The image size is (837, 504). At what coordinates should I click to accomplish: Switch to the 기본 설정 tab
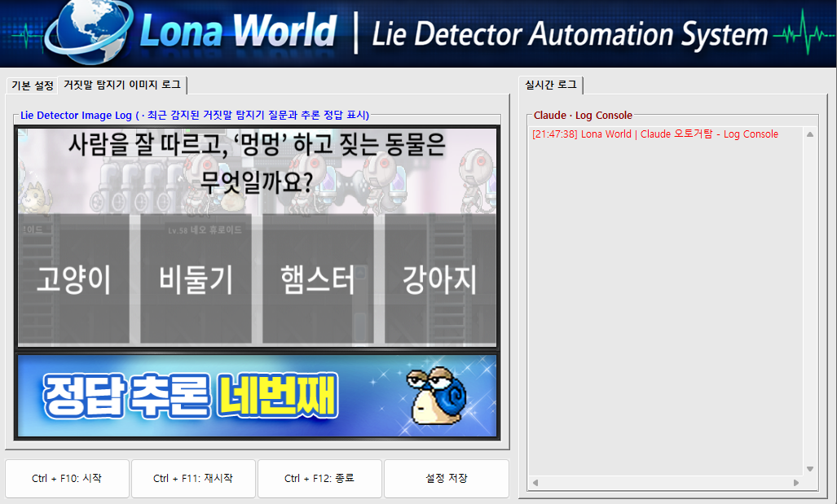point(32,85)
